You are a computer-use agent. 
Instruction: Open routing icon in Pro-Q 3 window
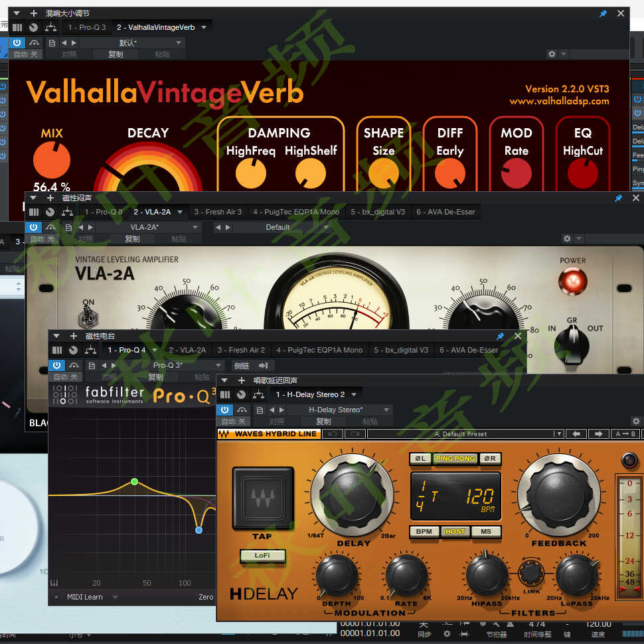[x=90, y=350]
